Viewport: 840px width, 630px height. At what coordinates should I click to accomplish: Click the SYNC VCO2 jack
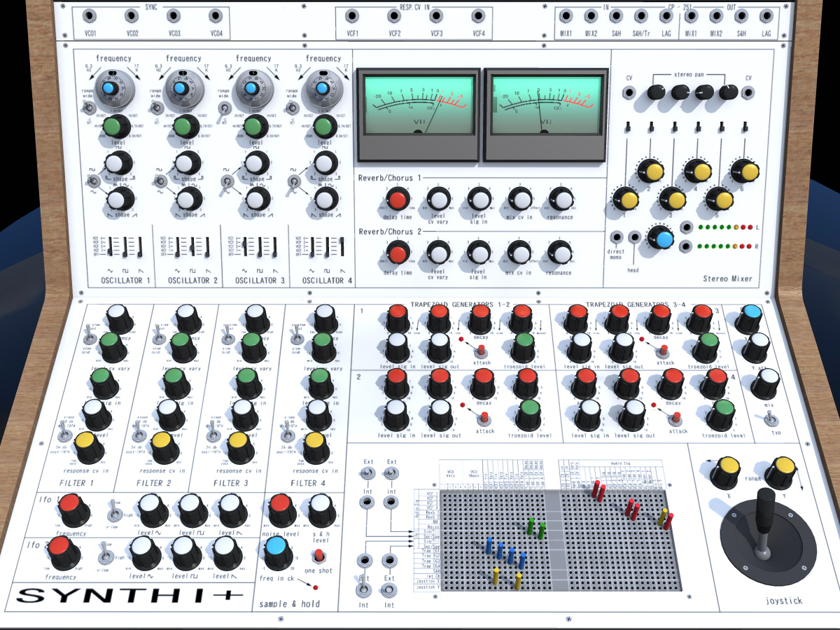point(132,15)
